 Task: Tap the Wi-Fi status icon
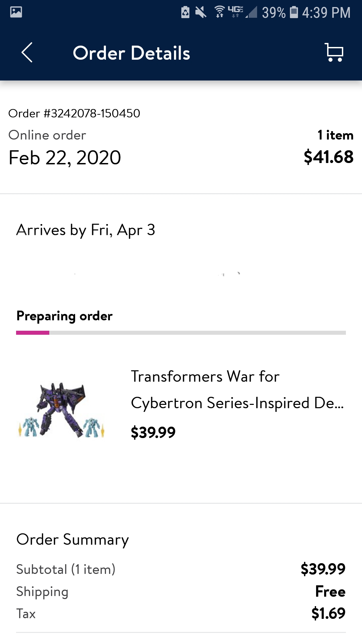tap(220, 12)
